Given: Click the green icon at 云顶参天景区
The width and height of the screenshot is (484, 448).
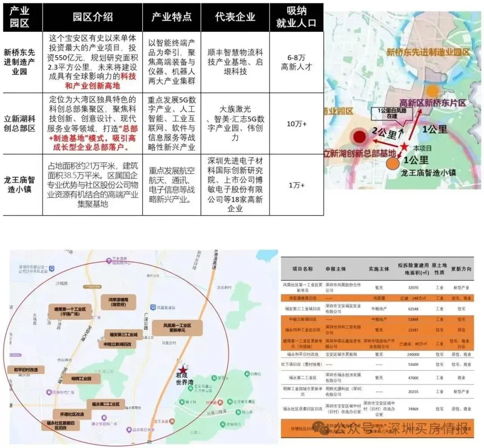Looking at the screenshot, I should (229, 401).
